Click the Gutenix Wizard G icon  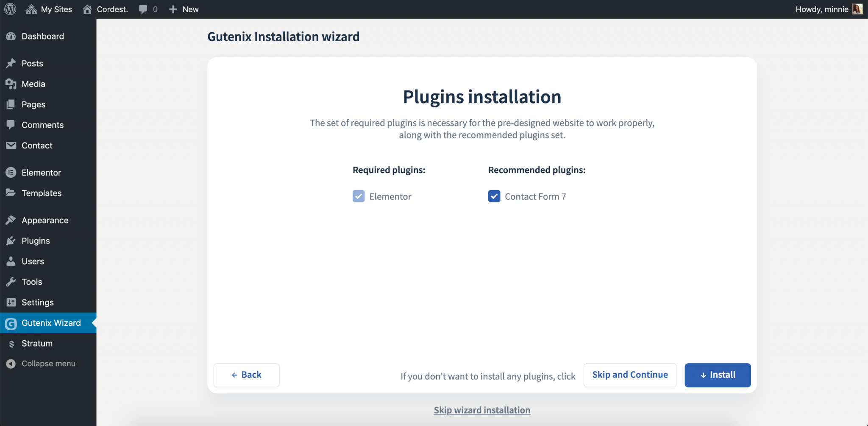11,324
